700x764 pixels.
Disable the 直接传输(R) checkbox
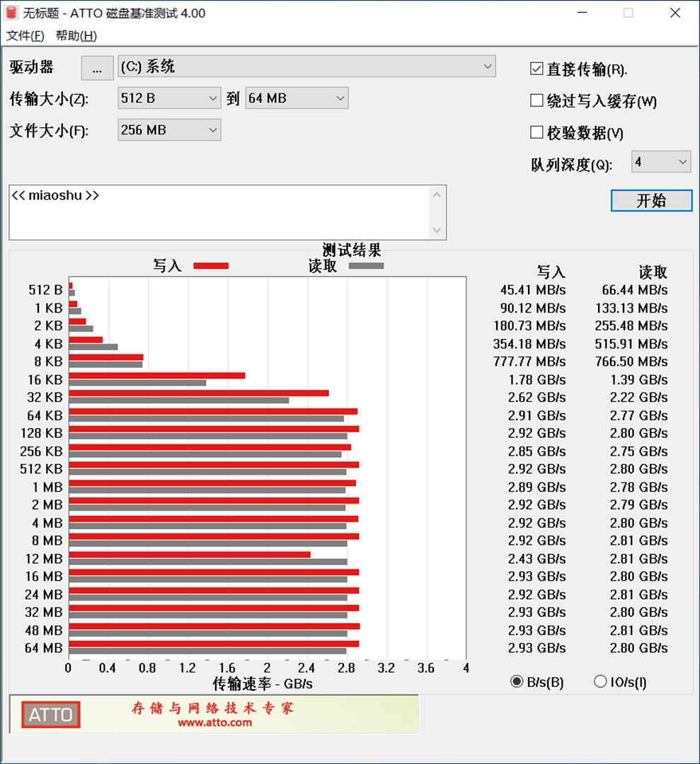click(x=536, y=68)
